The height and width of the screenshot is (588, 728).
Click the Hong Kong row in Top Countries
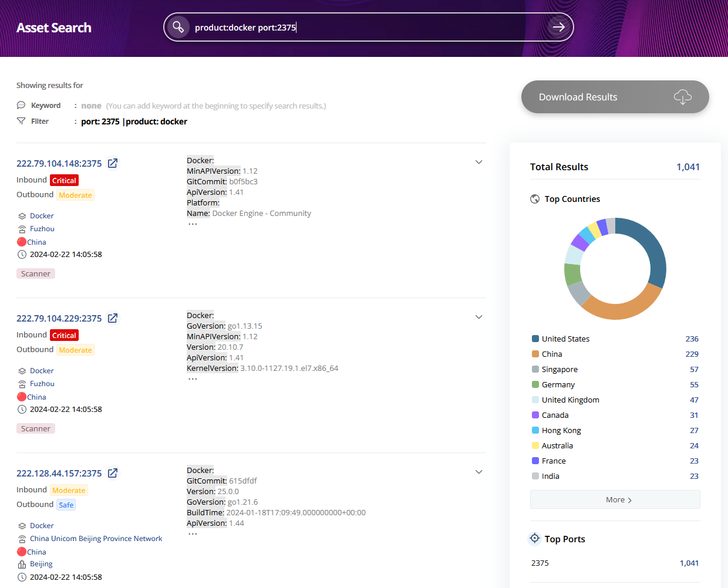615,430
